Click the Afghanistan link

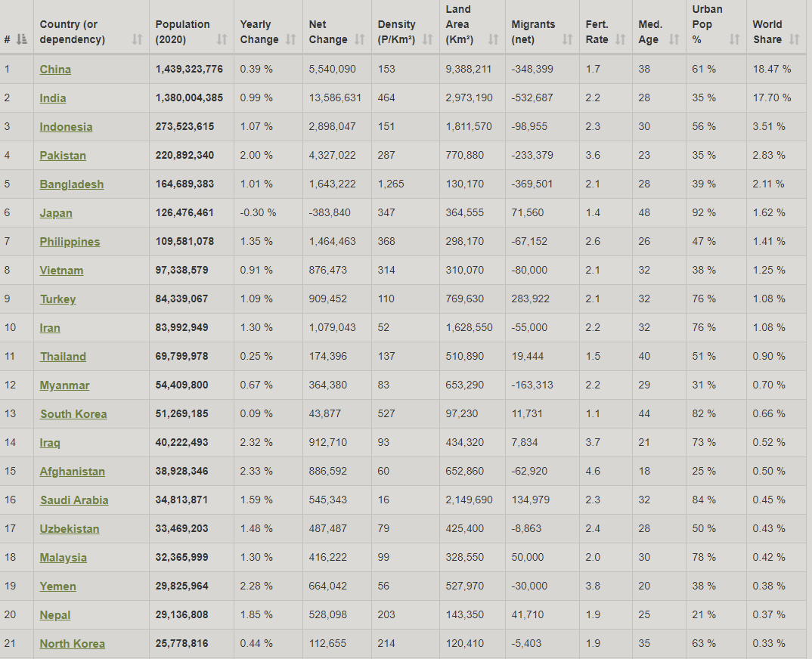73,472
